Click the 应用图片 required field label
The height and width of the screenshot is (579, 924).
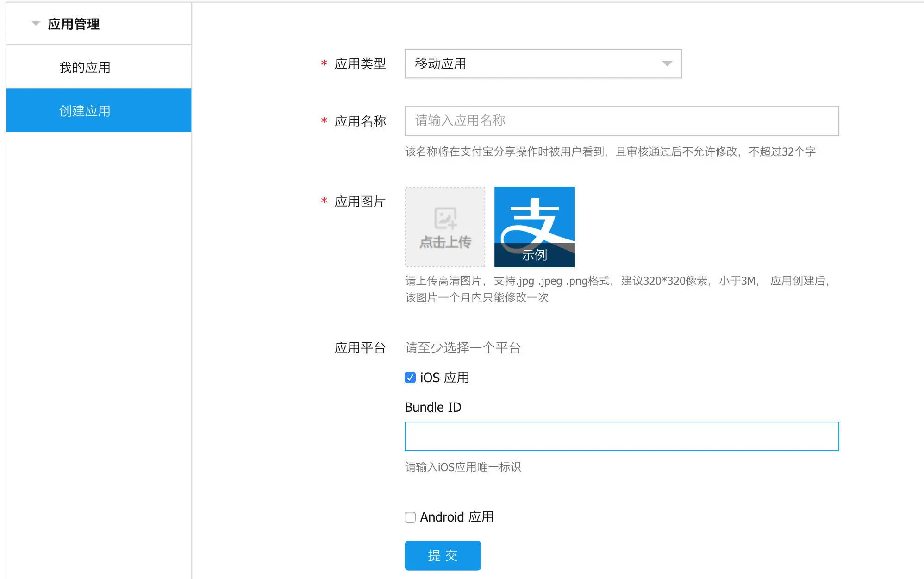(360, 201)
